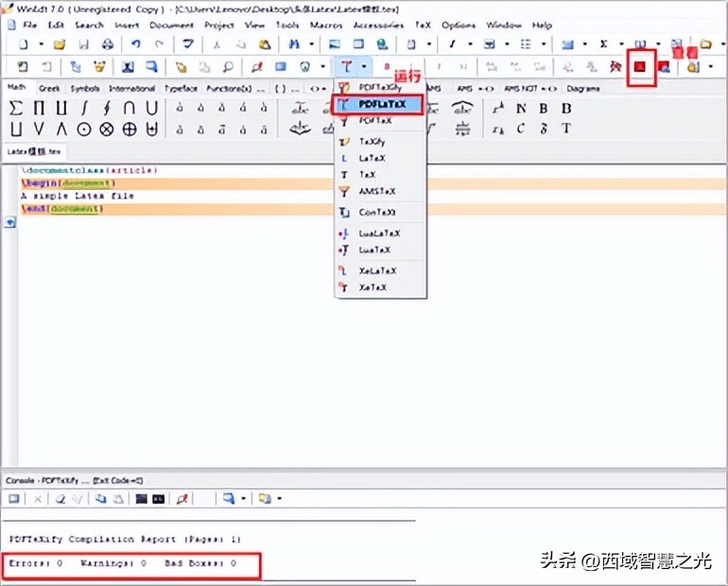Expand the TeX compiler dropdown arrow
728x586 pixels.
364,67
